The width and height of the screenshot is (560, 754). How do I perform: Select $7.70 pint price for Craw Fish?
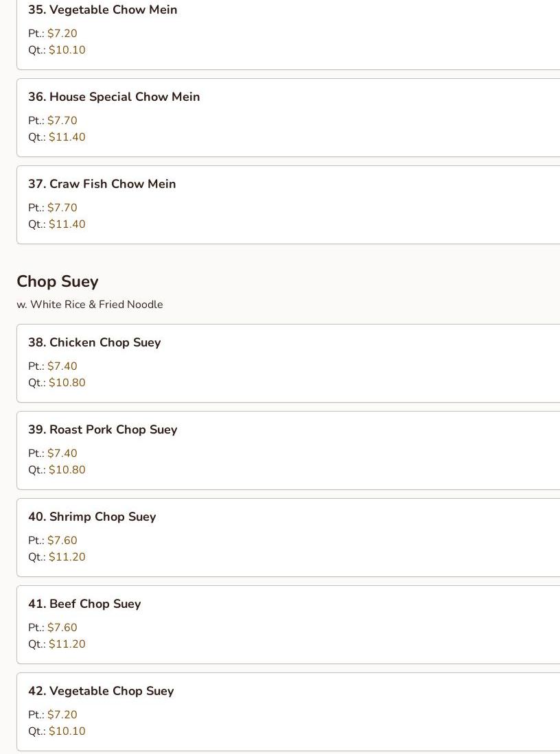[62, 208]
